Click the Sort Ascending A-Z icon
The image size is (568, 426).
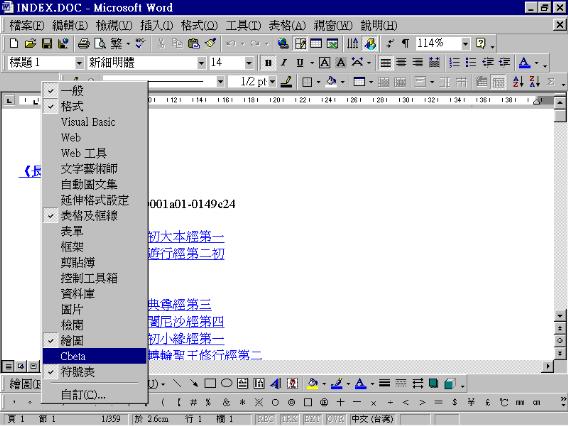(518, 82)
